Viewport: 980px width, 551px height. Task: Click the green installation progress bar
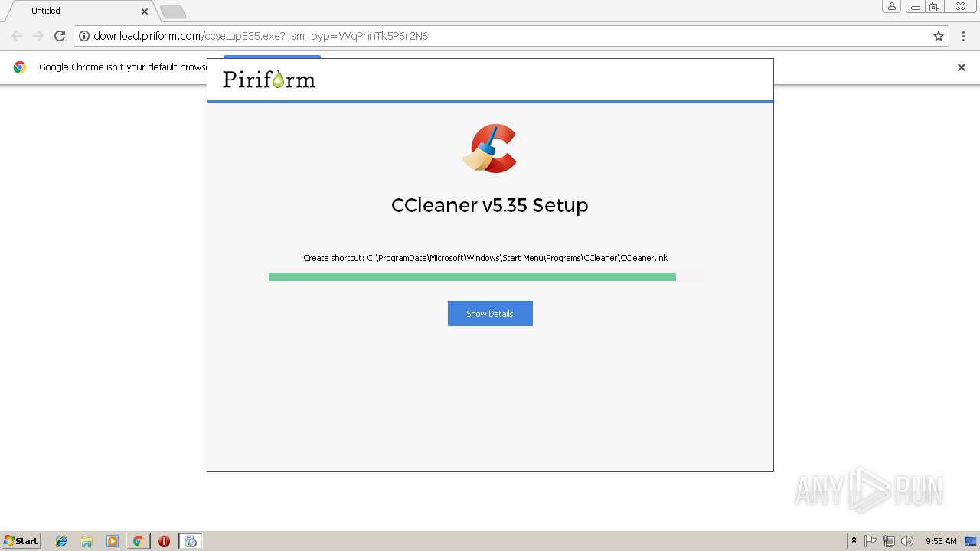click(472, 277)
